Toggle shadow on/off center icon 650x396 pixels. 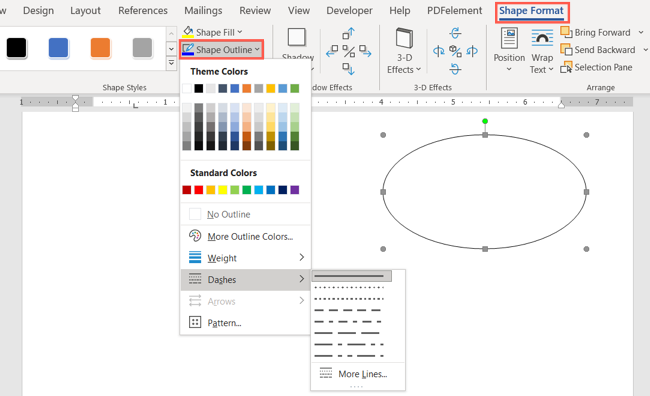(x=349, y=51)
